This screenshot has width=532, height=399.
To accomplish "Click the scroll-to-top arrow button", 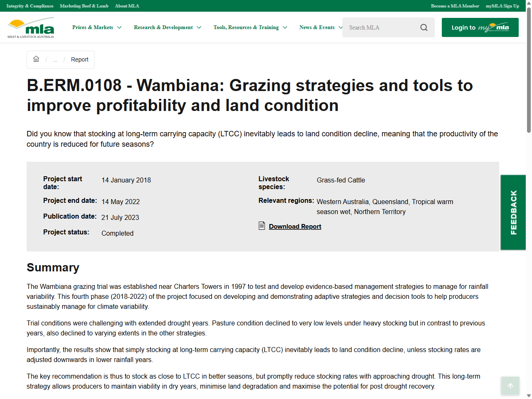I will point(510,386).
